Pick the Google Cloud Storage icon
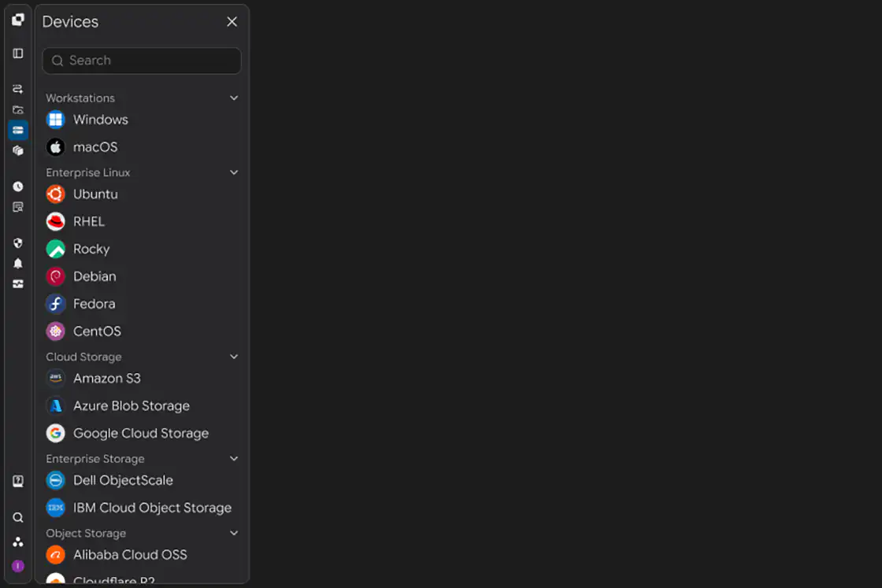This screenshot has width=882, height=588. point(56,434)
